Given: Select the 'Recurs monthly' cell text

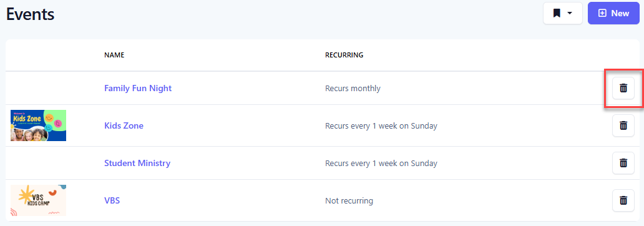Looking at the screenshot, I should coord(353,89).
